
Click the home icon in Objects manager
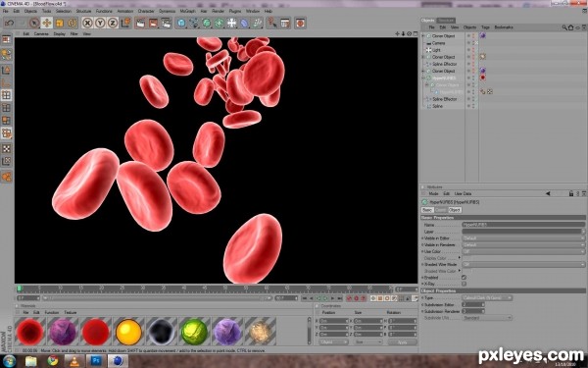pyautogui.click(x=570, y=27)
